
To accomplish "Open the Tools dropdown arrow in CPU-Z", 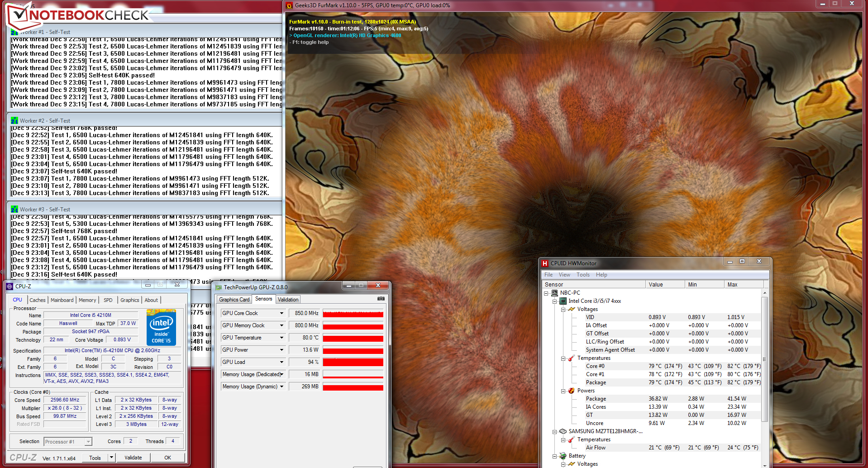I will coord(111,458).
